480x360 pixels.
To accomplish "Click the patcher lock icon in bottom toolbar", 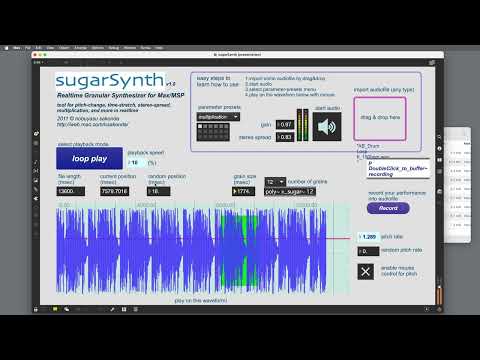I will (x=36, y=310).
